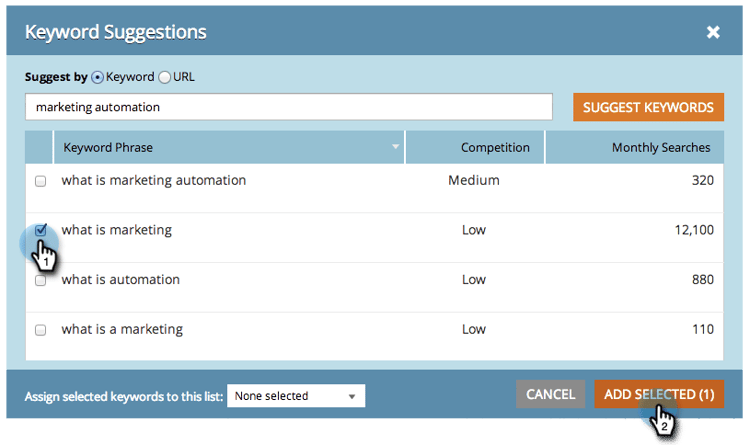Image resolution: width=750 pixels, height=445 pixels.
Task: Select the 'what is marketing automation' row text
Action: click(x=153, y=181)
